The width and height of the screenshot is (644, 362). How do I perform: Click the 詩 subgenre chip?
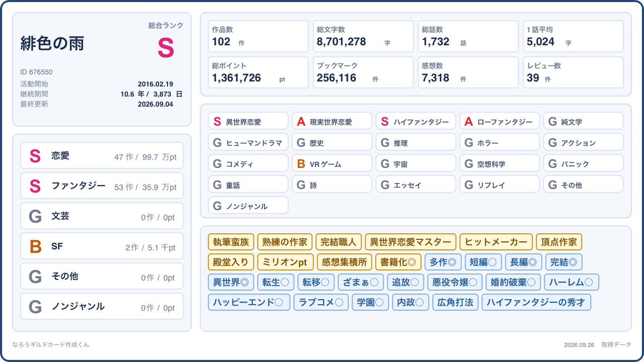click(332, 184)
